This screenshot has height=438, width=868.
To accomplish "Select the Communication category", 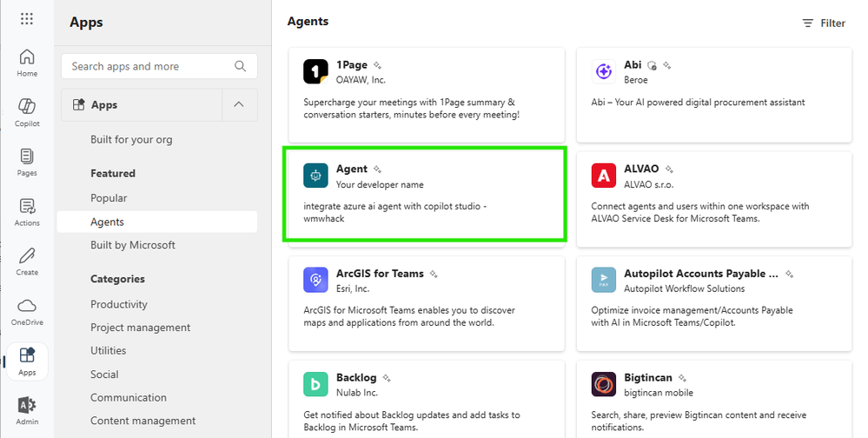I will pyautogui.click(x=129, y=397).
